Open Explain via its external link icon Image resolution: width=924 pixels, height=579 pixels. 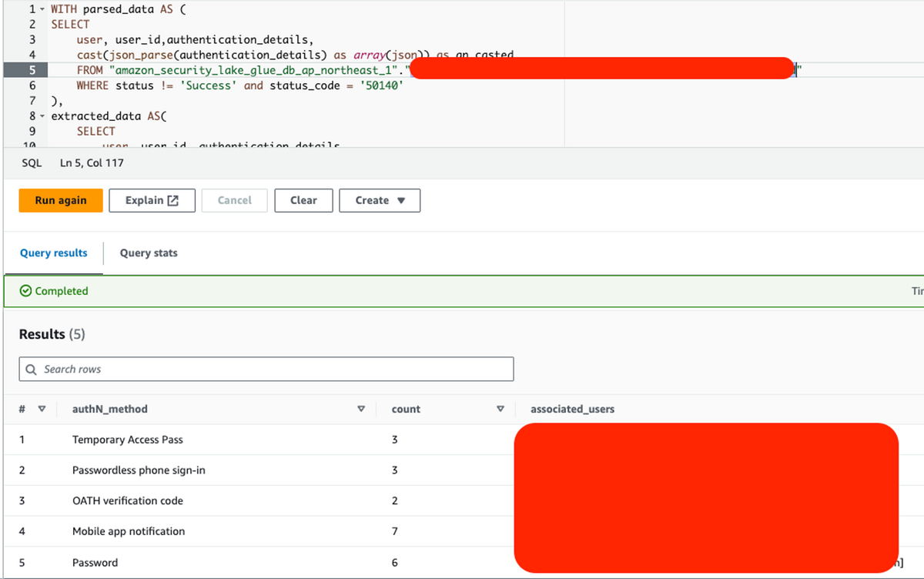pos(173,200)
